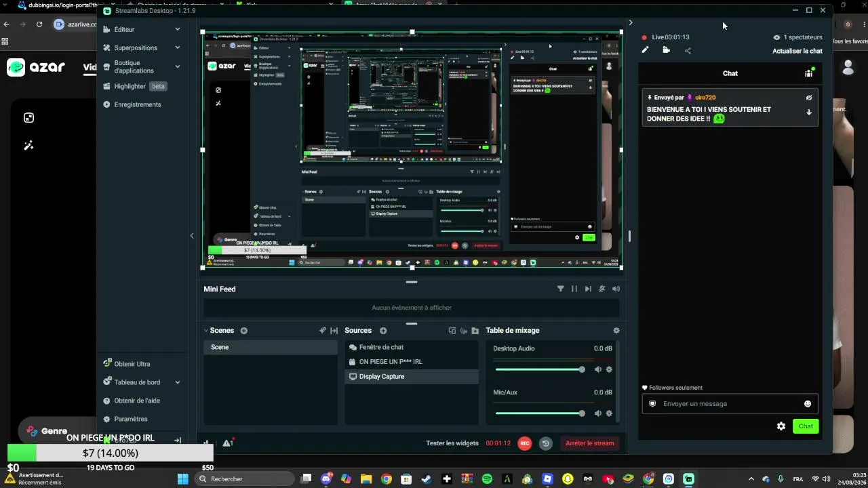
Task: Show hidden system tray icons chevron
Action: pyautogui.click(x=751, y=479)
